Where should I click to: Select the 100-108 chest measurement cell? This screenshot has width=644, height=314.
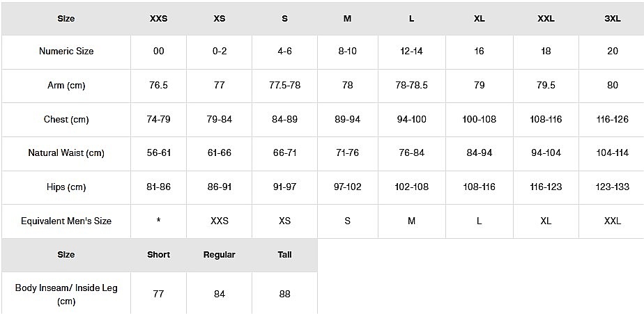[x=480, y=120]
